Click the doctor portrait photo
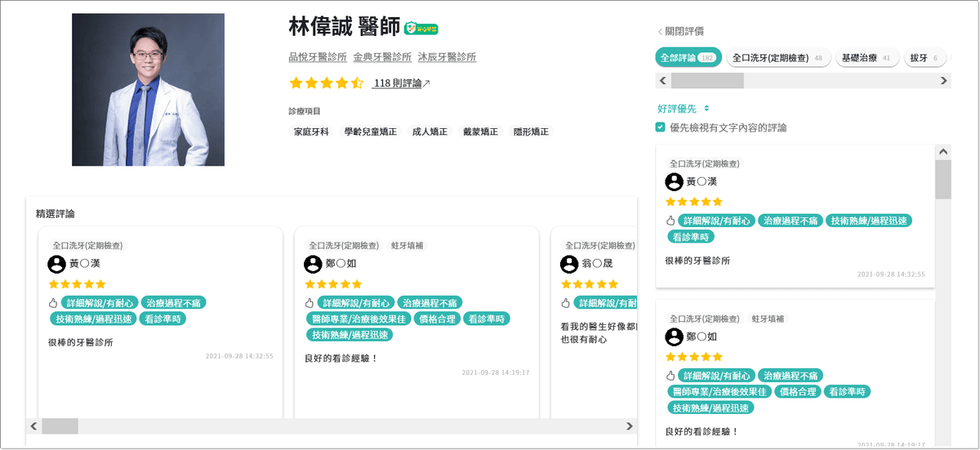This screenshot has height=450, width=980. coord(148,89)
